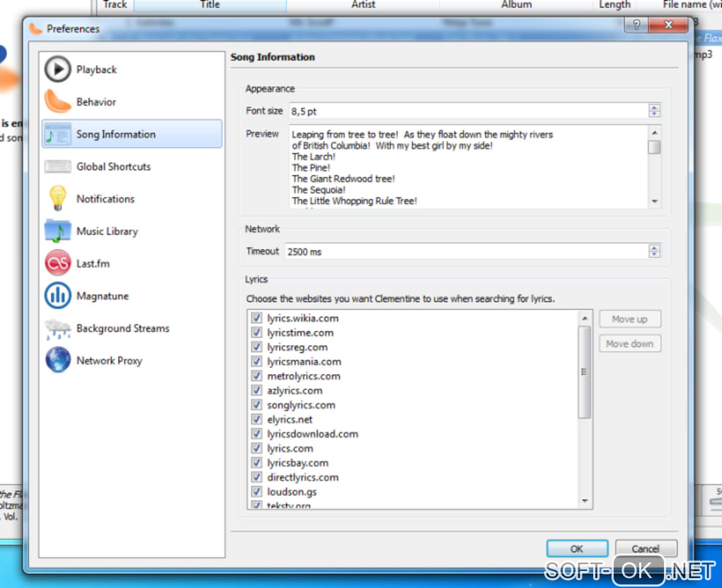Decrease network timeout with down arrow
This screenshot has height=588, width=722.
[x=654, y=254]
